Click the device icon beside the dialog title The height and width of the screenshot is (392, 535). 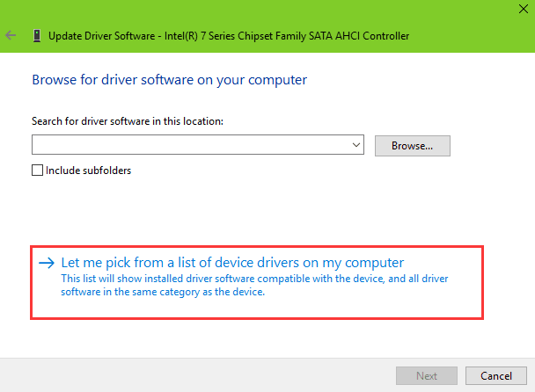pos(37,35)
